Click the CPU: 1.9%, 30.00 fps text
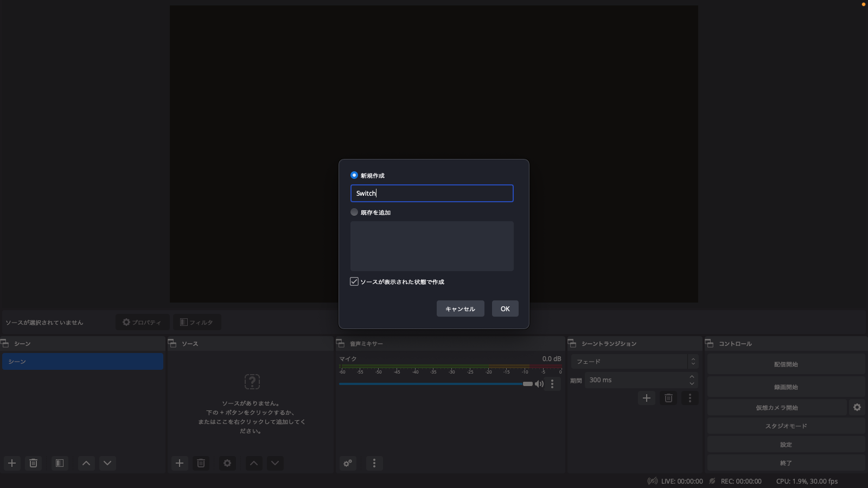The image size is (868, 488). (807, 481)
